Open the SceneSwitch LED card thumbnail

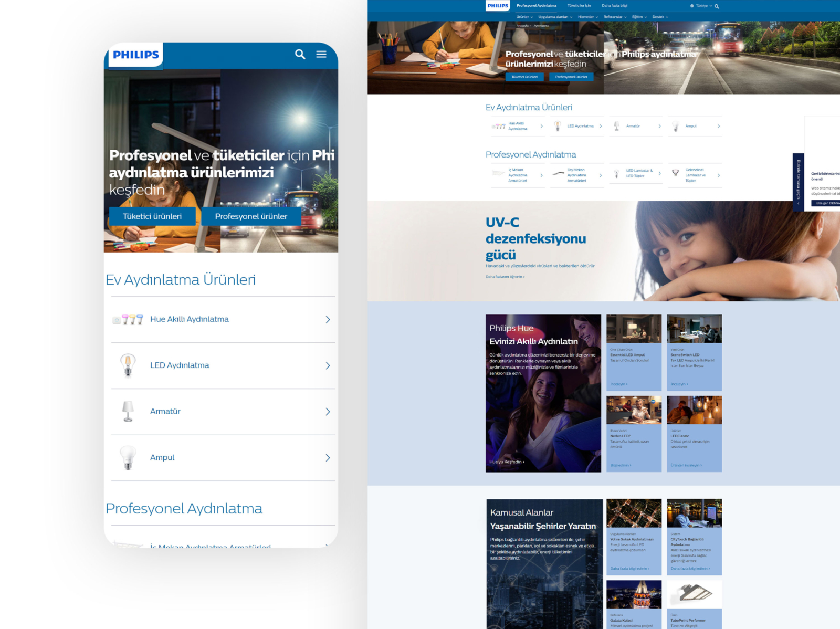click(695, 329)
